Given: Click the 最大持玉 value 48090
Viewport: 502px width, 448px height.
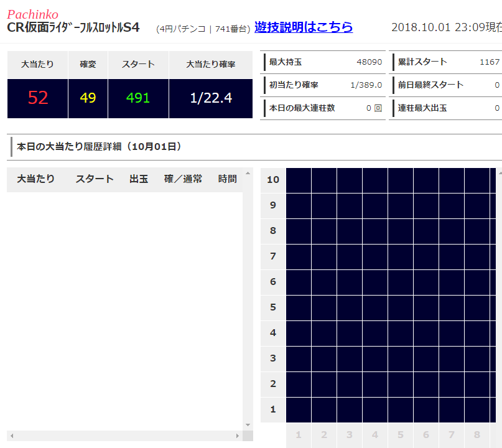Looking at the screenshot, I should tap(369, 62).
